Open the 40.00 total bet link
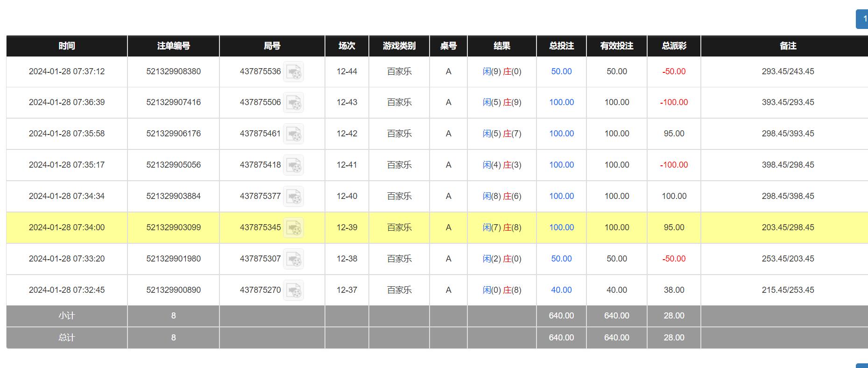 click(561, 290)
